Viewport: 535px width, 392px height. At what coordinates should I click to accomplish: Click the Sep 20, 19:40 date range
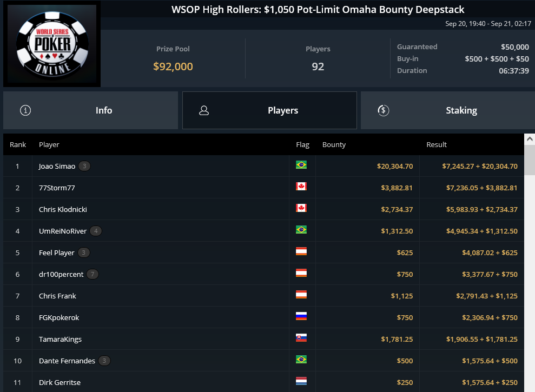pyautogui.click(x=488, y=24)
